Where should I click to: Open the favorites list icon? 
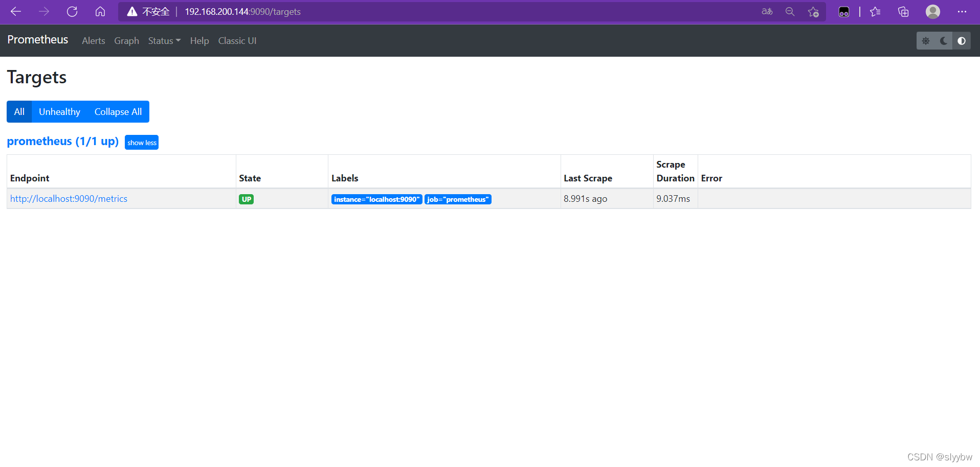875,11
